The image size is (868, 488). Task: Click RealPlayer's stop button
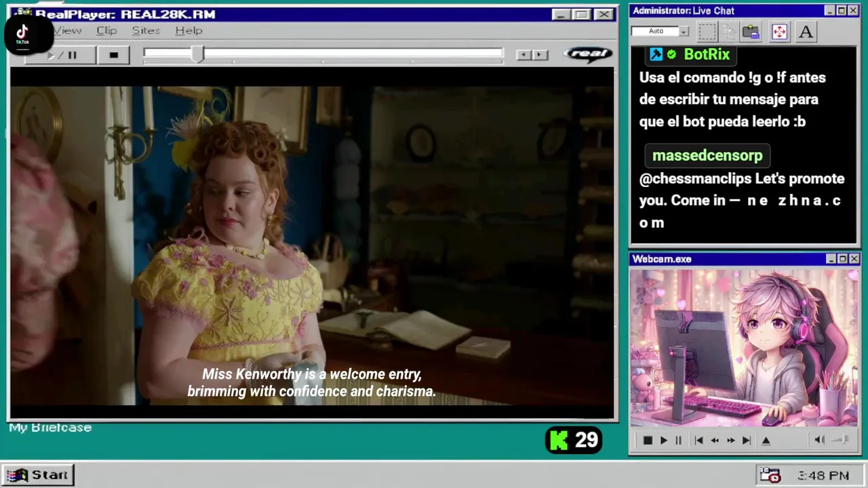pyautogui.click(x=114, y=55)
